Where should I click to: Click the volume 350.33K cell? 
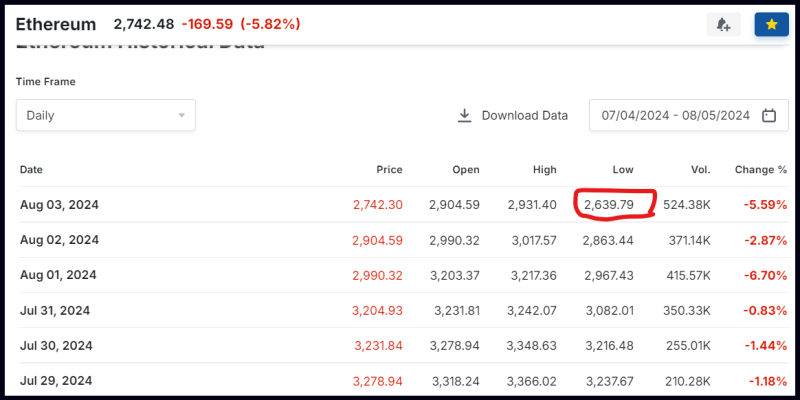click(687, 310)
